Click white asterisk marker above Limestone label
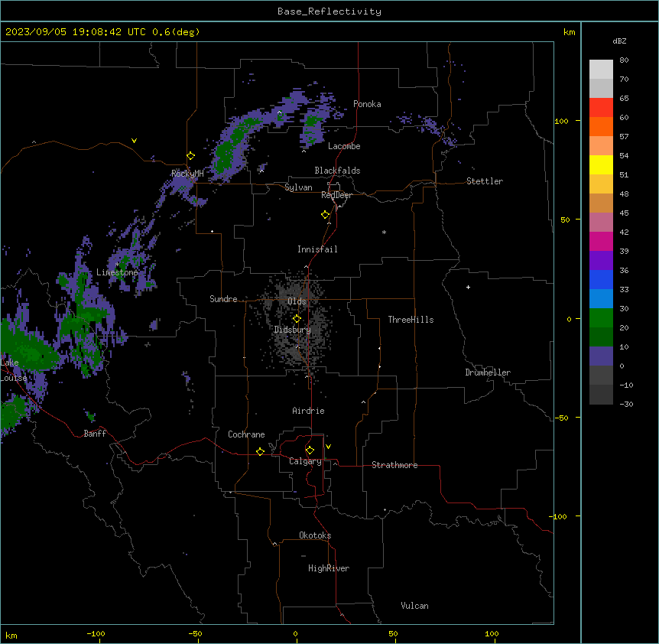This screenshot has height=644, width=659. [117, 265]
